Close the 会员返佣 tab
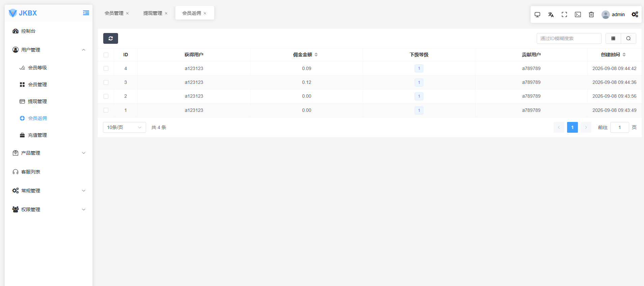 (205, 13)
